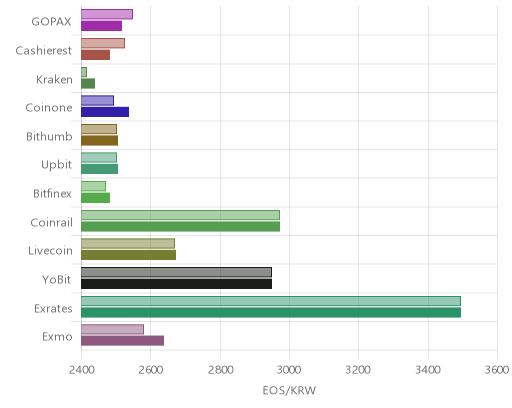
Task: Click the long green Coinrail lower bar
Action: pos(180,227)
